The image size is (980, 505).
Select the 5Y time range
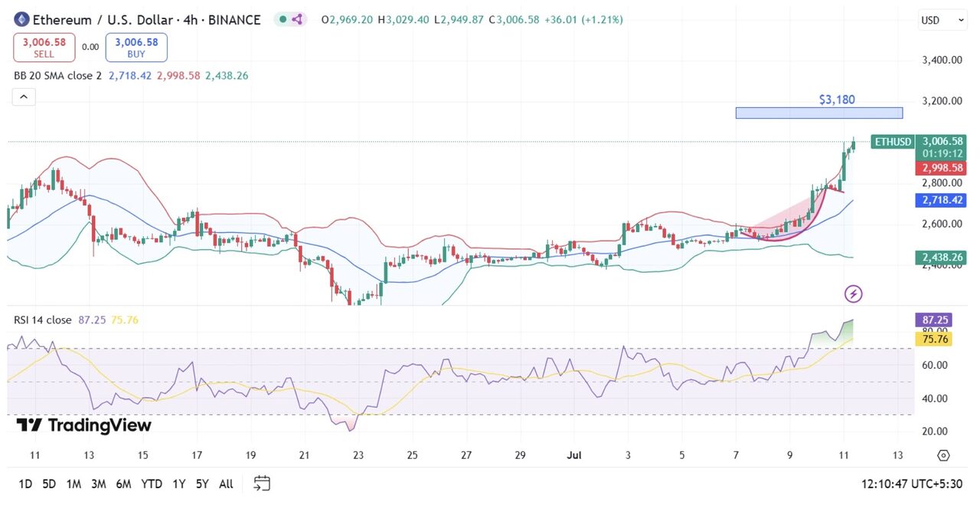(x=202, y=484)
